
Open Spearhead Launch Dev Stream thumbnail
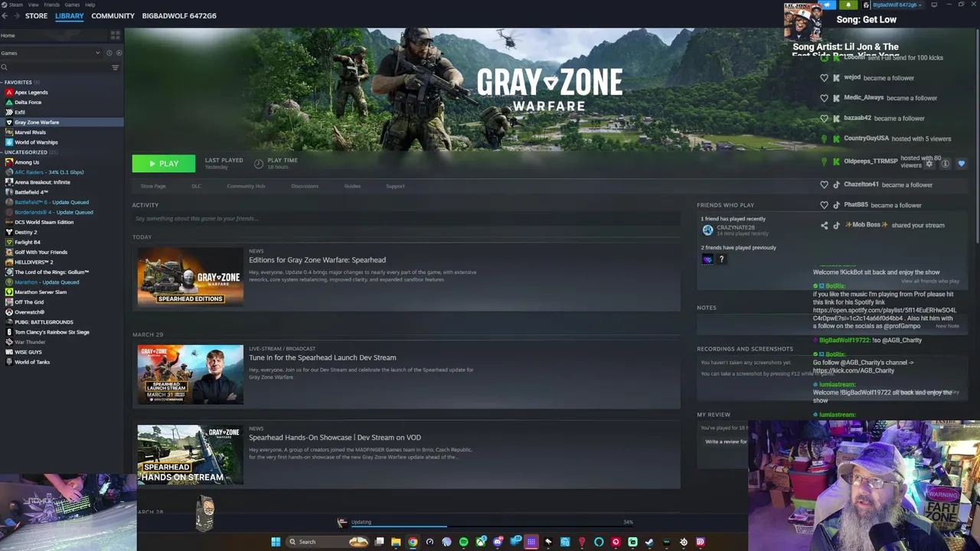coord(190,374)
